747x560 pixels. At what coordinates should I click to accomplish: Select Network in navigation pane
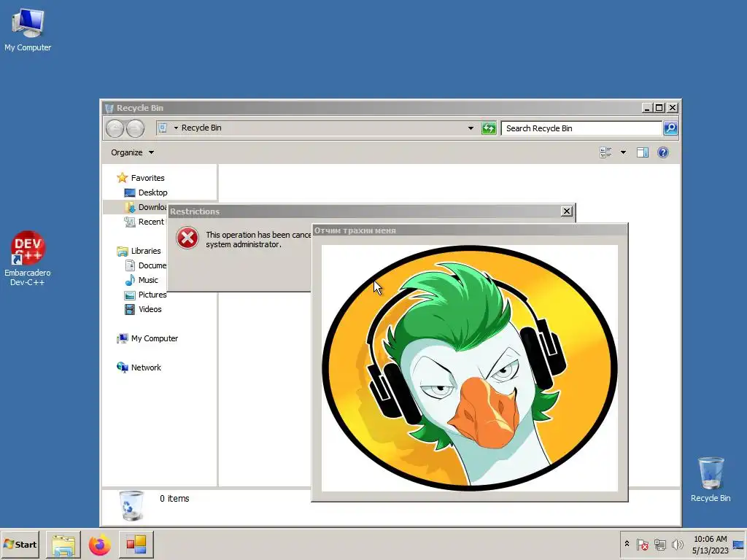click(x=139, y=367)
